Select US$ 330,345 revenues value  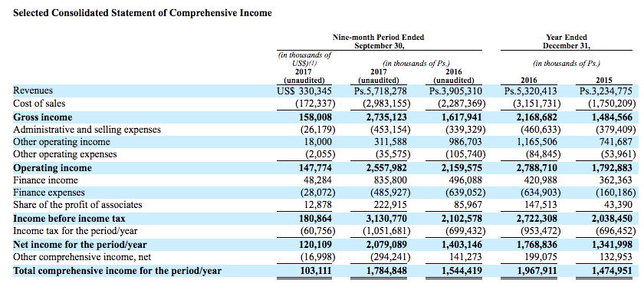[304, 91]
